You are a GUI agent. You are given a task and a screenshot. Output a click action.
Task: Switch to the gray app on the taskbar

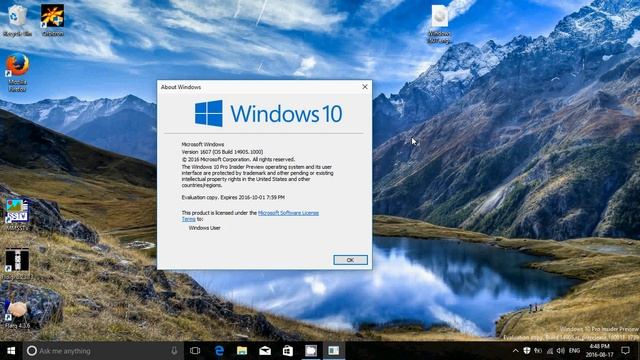pos(311,351)
